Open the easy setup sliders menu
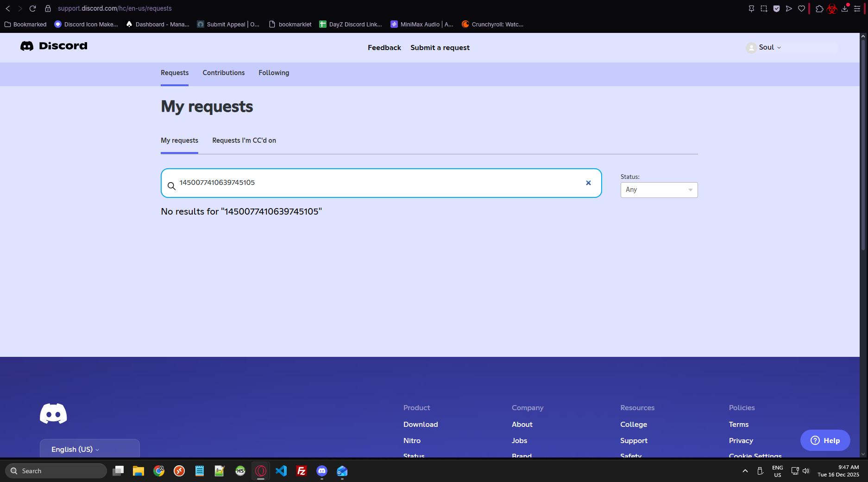The height and width of the screenshot is (482, 868). pyautogui.click(x=857, y=8)
